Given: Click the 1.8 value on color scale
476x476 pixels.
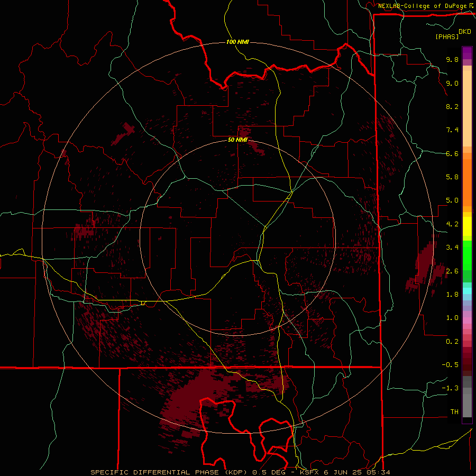Looking at the screenshot, I should coord(452,295).
